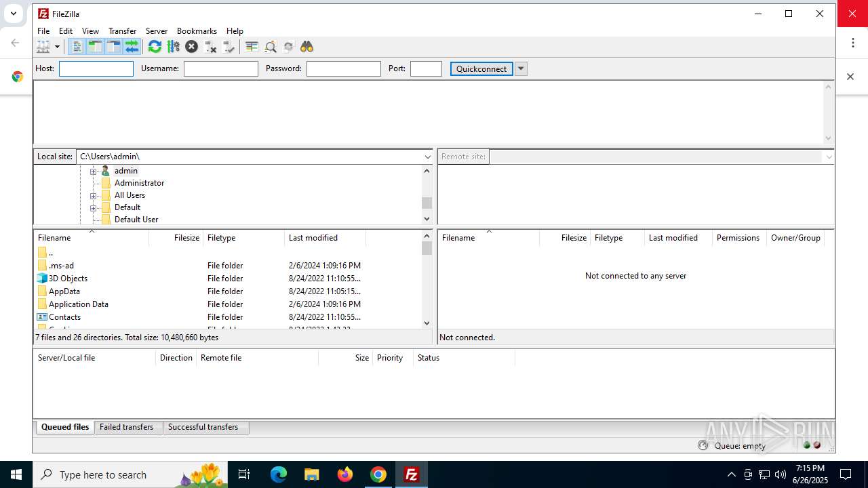
Task: Open Task View on the taskbar
Action: [x=245, y=474]
